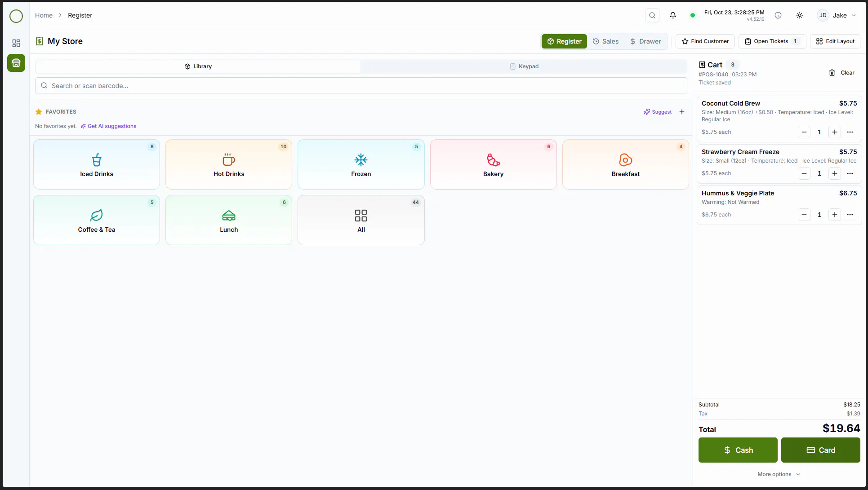This screenshot has height=490, width=868.
Task: Click the info circle icon beside version
Action: (x=778, y=15)
